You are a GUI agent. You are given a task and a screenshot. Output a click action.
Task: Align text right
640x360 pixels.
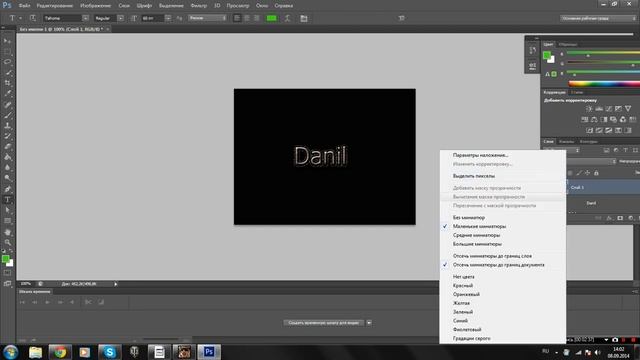click(257, 18)
